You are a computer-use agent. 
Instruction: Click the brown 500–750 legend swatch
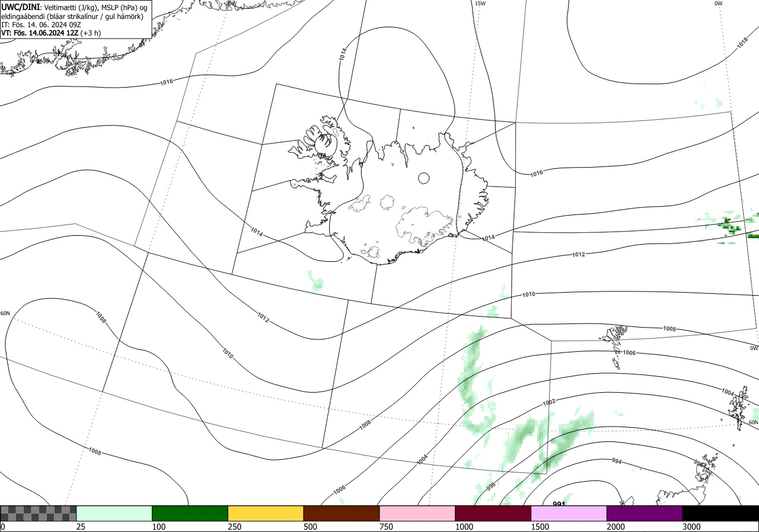[342, 513]
